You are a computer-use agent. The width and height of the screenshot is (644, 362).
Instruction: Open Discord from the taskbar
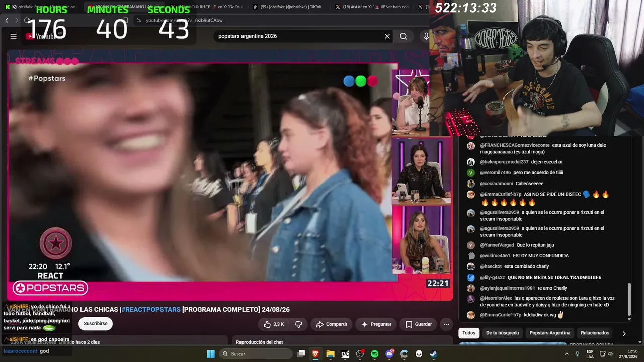pyautogui.click(x=389, y=354)
